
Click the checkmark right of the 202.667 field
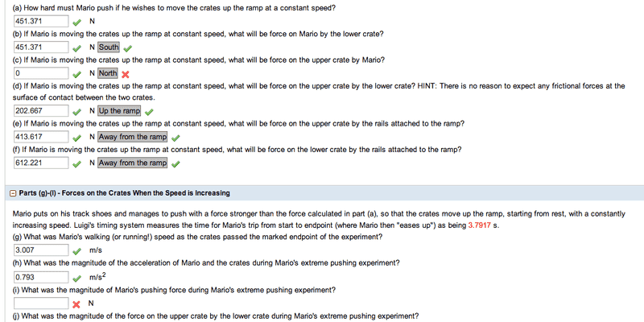coord(76,111)
